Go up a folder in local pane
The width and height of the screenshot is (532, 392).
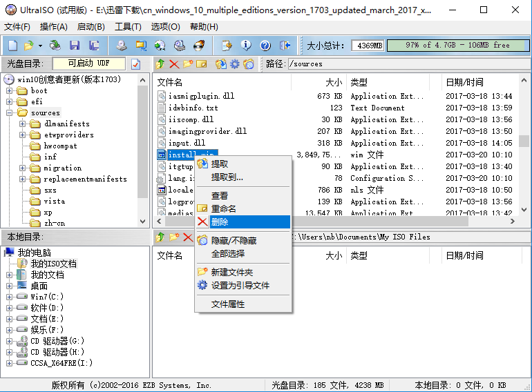pos(160,237)
